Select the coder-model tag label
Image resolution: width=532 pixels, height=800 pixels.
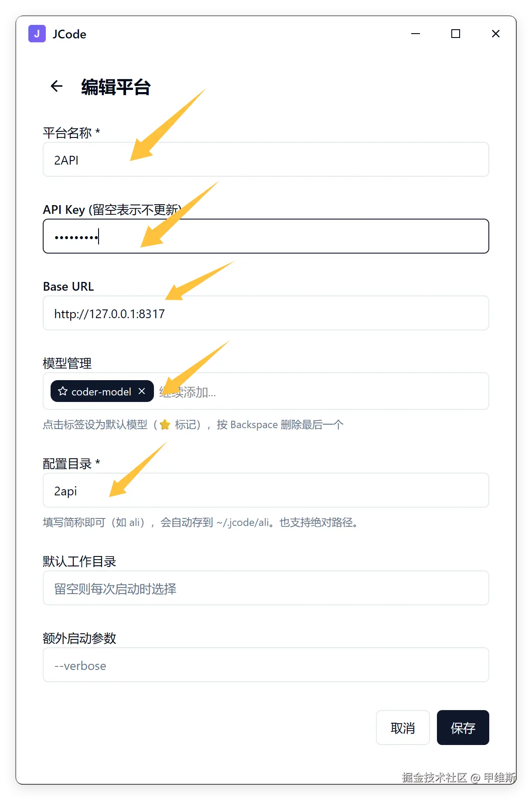click(101, 391)
